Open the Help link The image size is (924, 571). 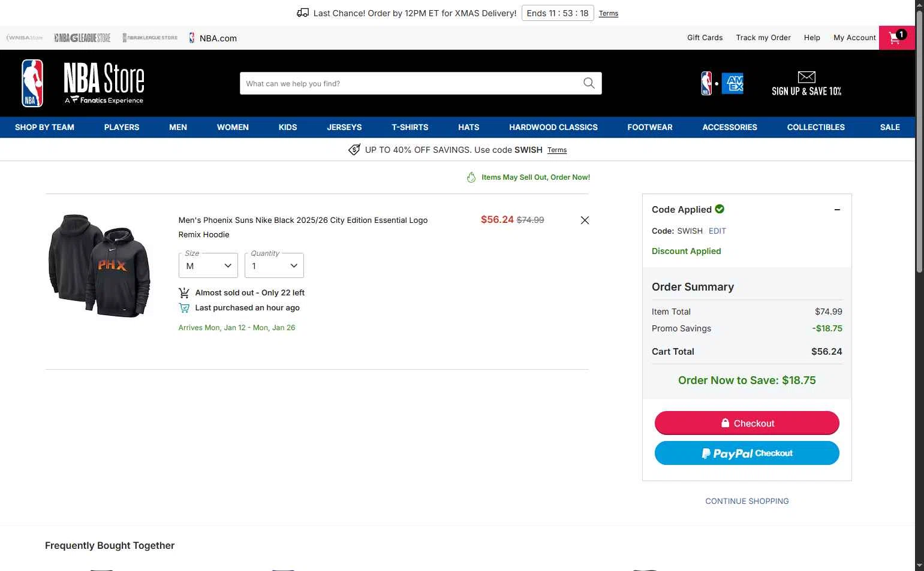click(812, 38)
